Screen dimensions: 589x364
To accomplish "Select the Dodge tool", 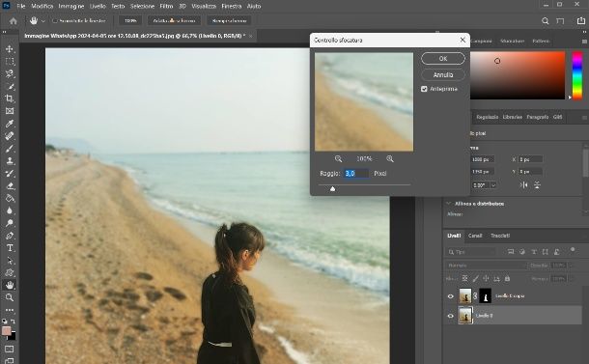I will (10, 223).
